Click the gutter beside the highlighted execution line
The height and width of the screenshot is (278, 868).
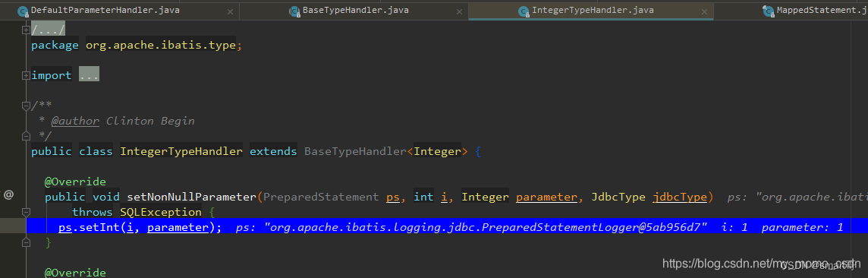[x=12, y=226]
